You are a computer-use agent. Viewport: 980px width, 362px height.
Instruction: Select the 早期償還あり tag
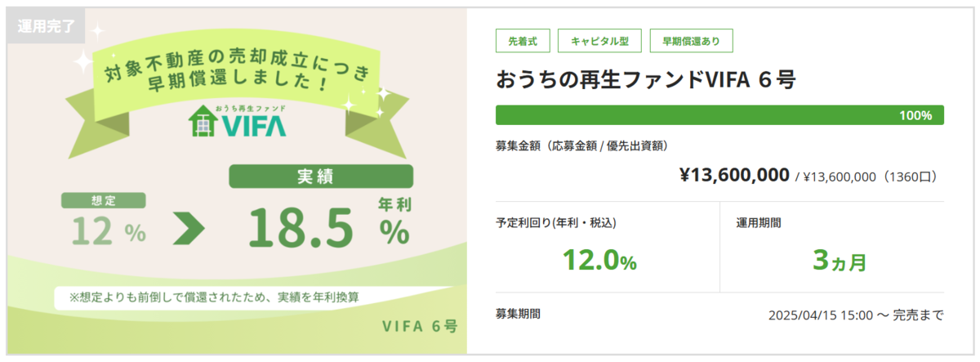[691, 41]
